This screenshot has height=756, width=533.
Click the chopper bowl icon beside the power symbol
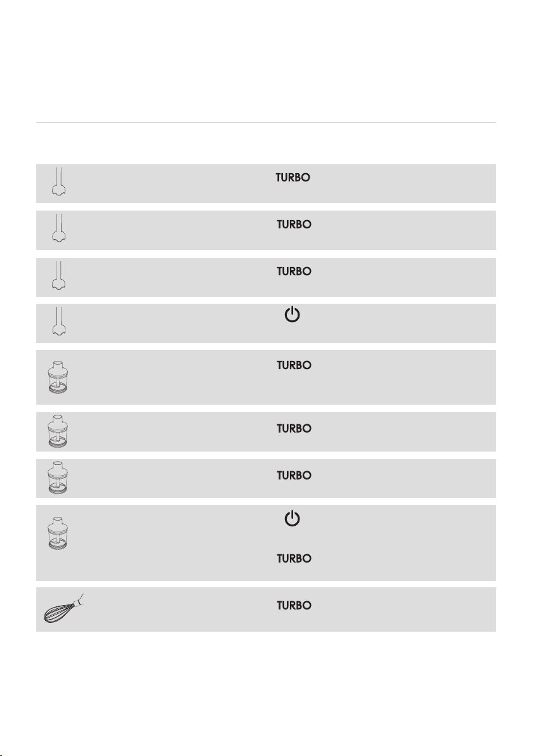point(58,534)
